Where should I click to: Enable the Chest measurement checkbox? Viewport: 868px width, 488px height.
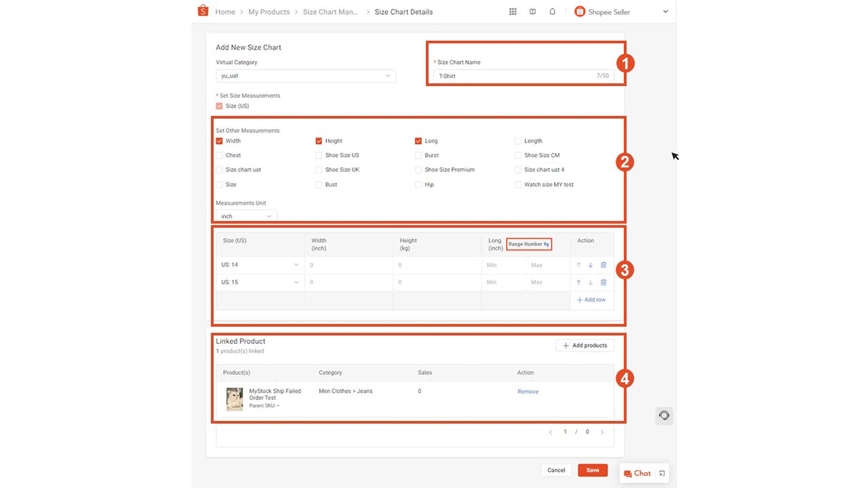point(219,155)
